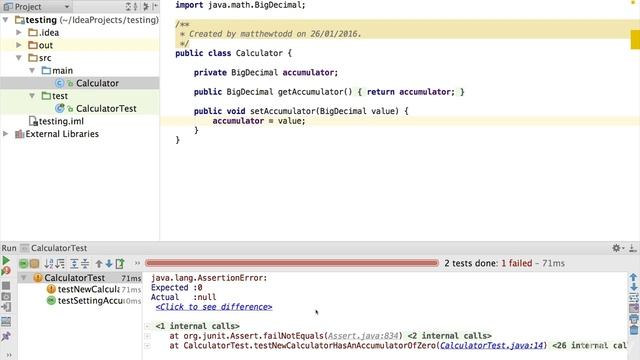
Task: Collapse the main folder
Action: tap(32, 71)
